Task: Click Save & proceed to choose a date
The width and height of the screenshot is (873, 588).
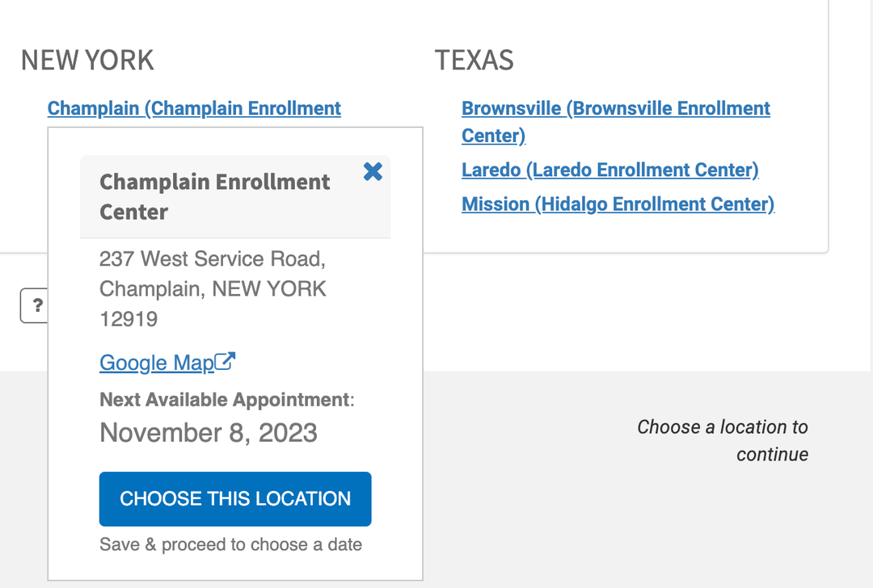Action: (230, 544)
